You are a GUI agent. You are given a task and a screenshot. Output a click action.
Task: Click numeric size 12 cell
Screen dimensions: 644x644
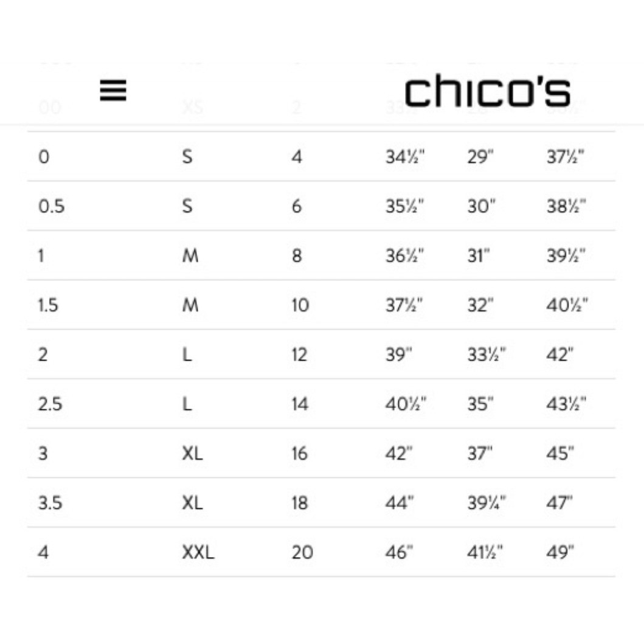point(299,354)
